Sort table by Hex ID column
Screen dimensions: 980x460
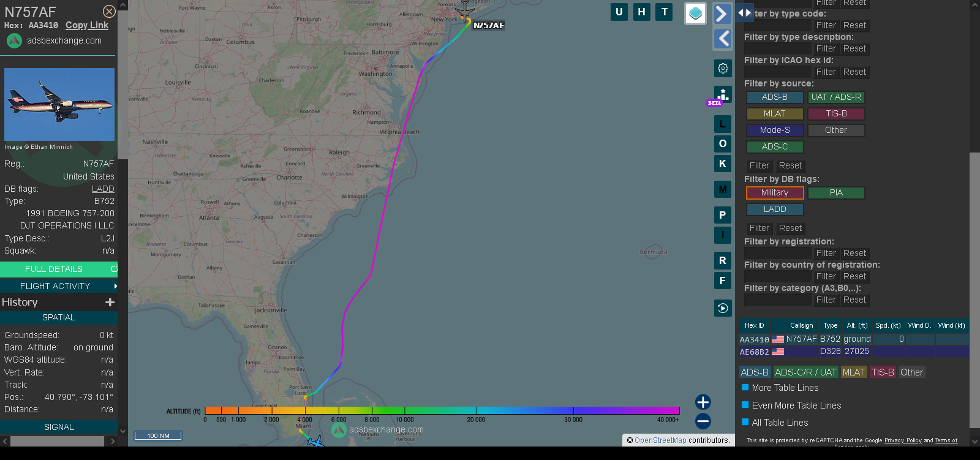pyautogui.click(x=755, y=325)
